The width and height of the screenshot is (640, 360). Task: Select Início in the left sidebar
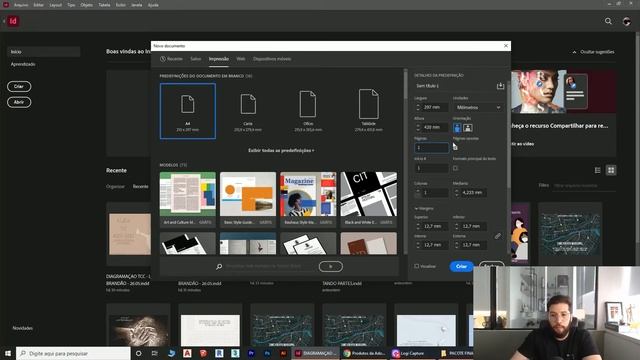tap(44, 52)
